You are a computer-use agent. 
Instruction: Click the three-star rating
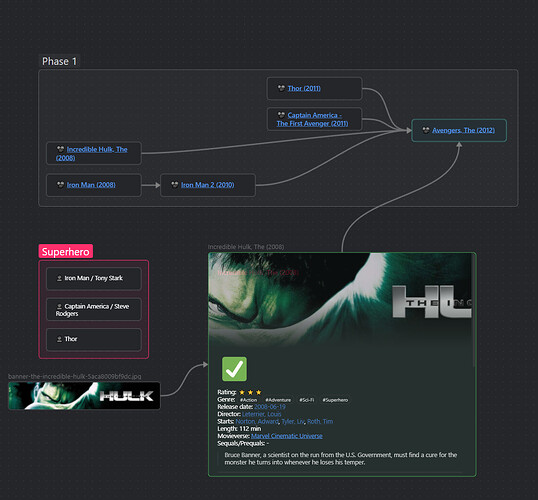point(250,392)
